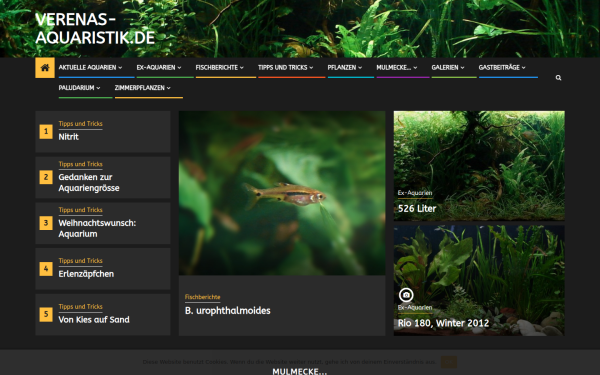Screen dimensions: 600x375
Task: Click the number 1 badge beside Nitrit
Action: click(x=46, y=131)
